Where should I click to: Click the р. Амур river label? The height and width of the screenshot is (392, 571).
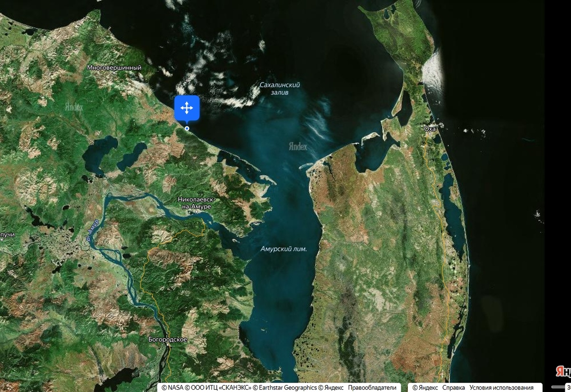(93, 229)
